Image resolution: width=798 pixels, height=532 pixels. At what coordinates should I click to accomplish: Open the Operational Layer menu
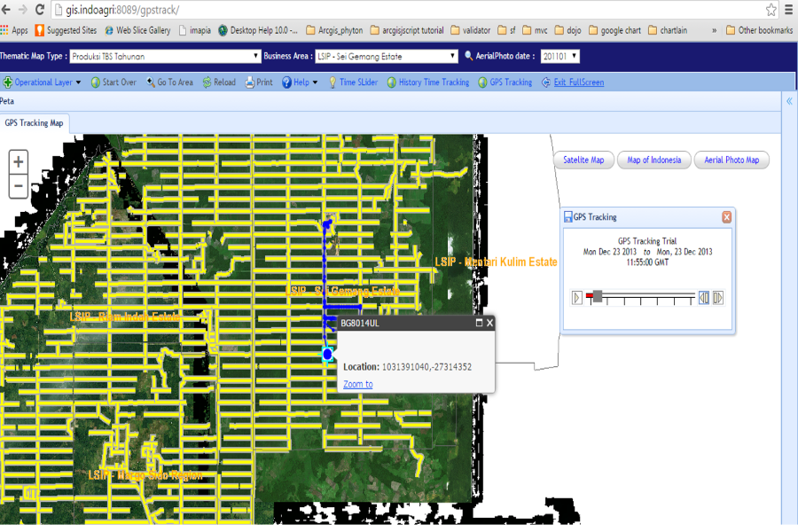coord(43,82)
